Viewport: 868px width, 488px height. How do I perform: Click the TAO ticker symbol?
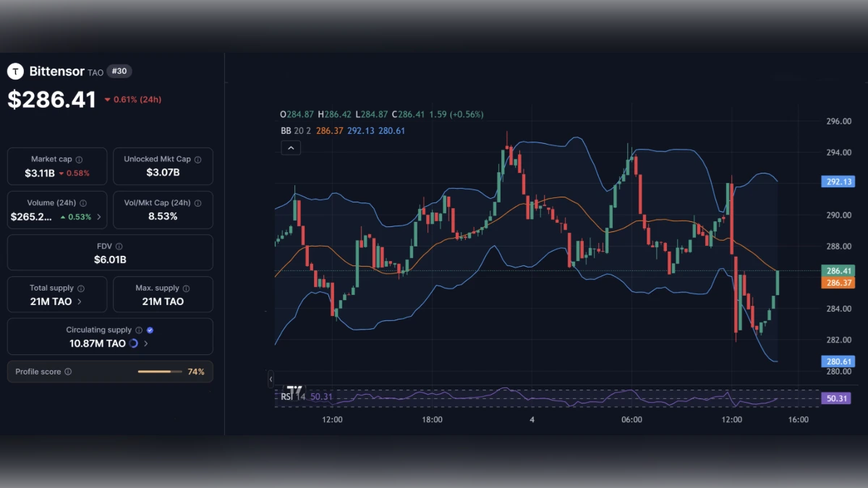click(x=95, y=72)
